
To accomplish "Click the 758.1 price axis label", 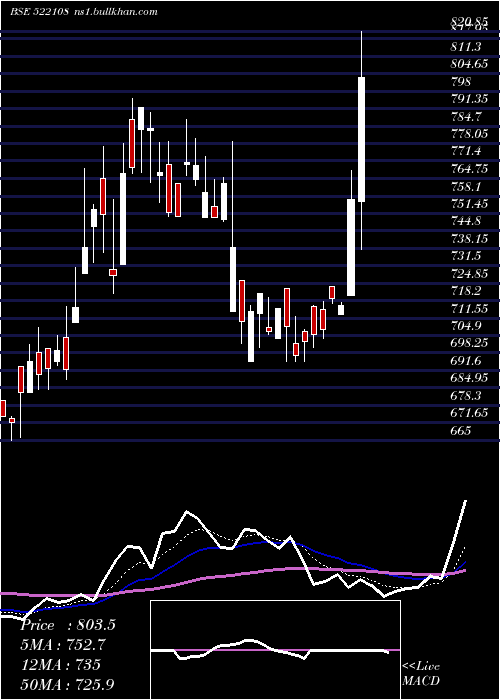I will pos(466,186).
